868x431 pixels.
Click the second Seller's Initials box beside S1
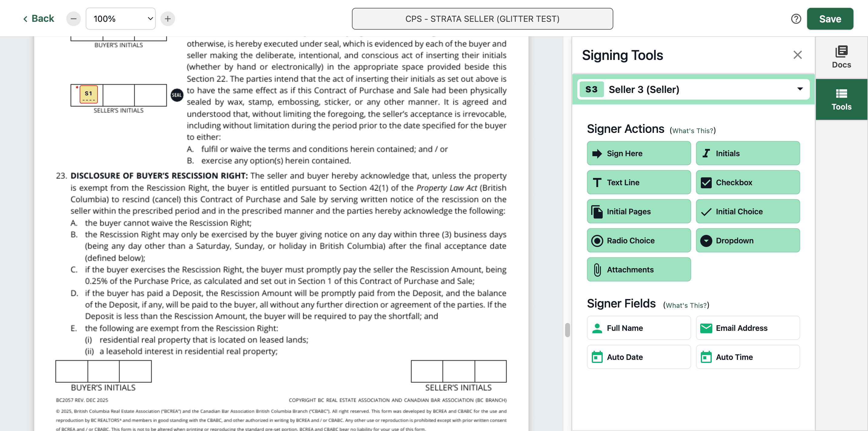tap(119, 95)
